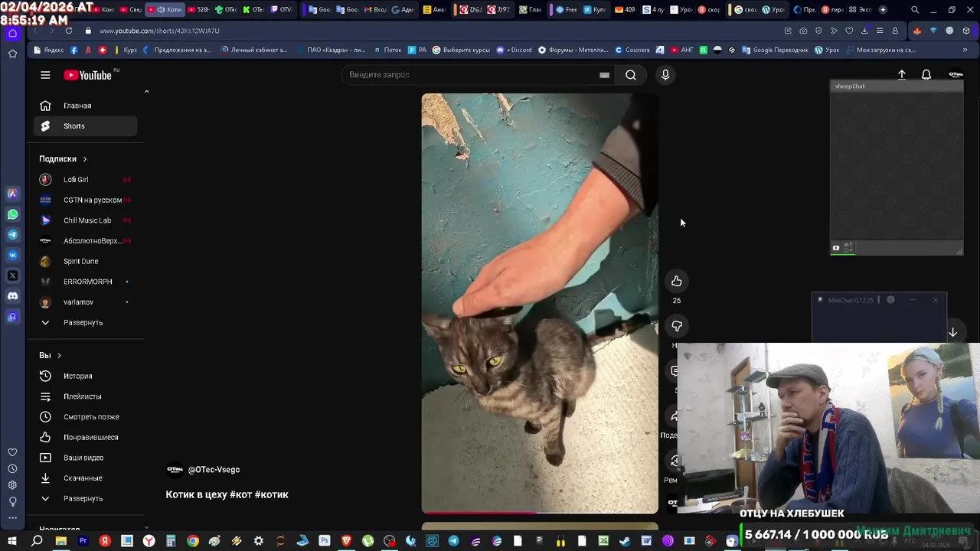Expand Вы list with lower Развернуть

(x=85, y=498)
